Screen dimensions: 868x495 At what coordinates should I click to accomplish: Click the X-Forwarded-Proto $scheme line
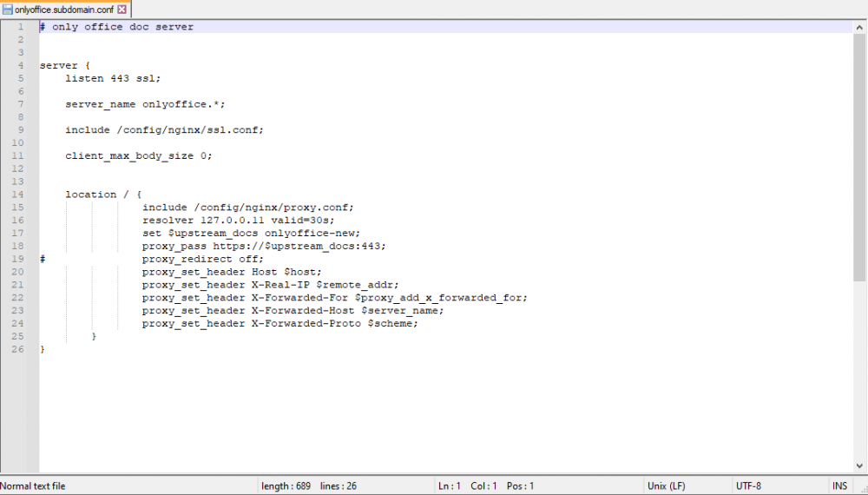[x=280, y=323]
